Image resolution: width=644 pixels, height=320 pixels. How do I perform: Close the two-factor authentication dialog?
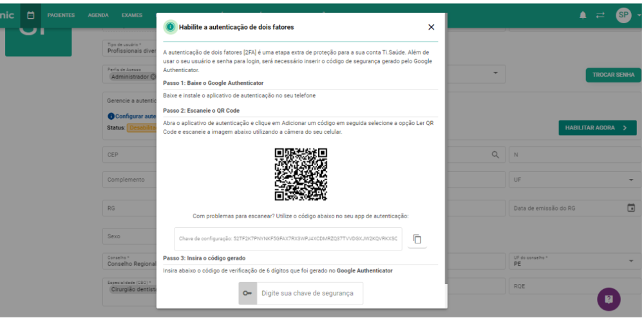(x=431, y=27)
